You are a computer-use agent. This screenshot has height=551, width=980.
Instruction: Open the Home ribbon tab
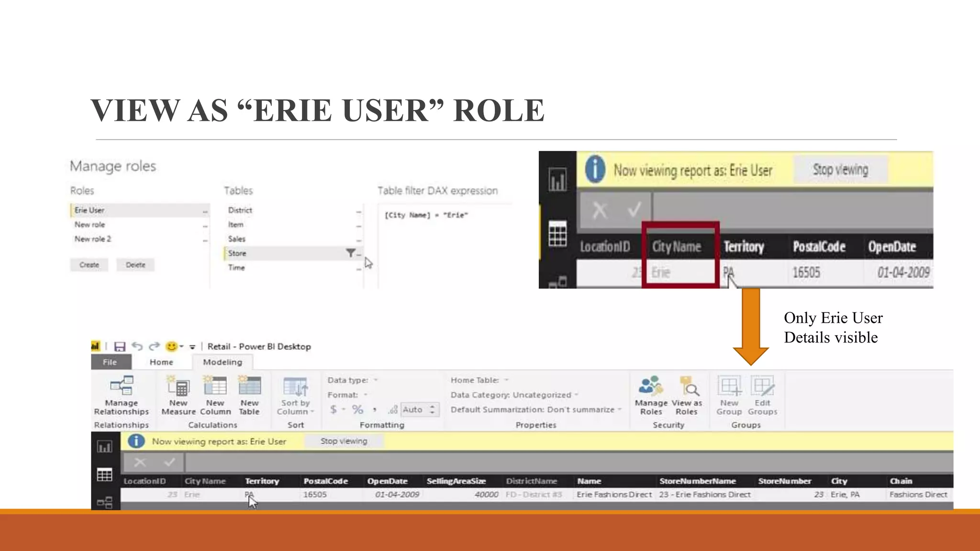click(x=161, y=362)
